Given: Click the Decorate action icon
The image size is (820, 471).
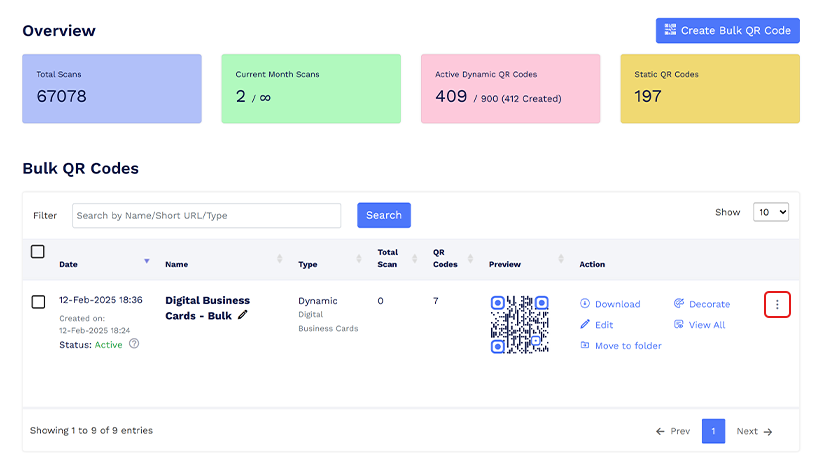Looking at the screenshot, I should (679, 304).
